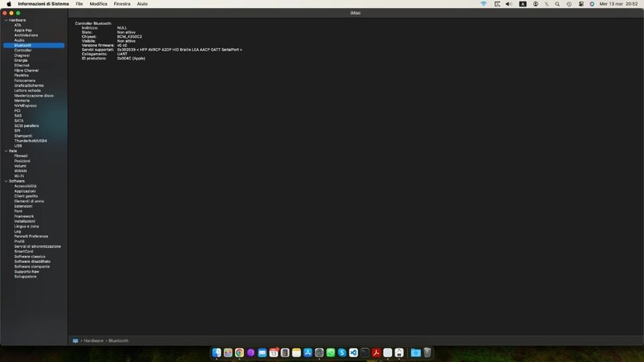Launch Google Chrome from the Dock

239,352
